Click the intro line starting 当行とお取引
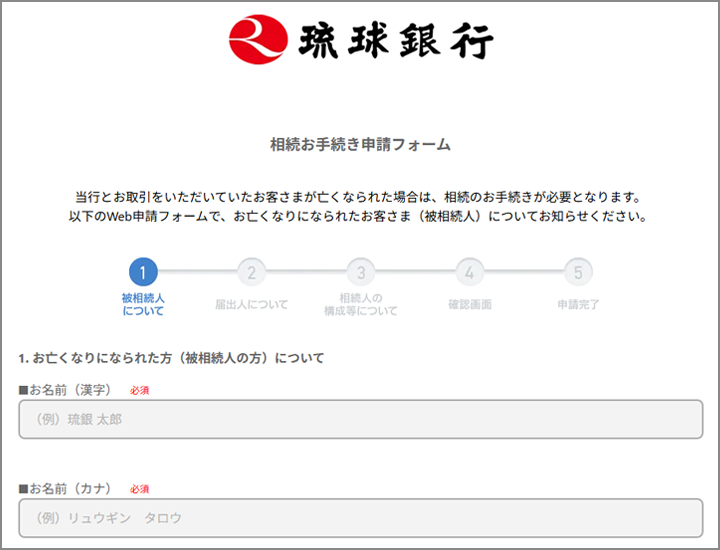Image resolution: width=720 pixels, height=550 pixels. click(x=358, y=197)
